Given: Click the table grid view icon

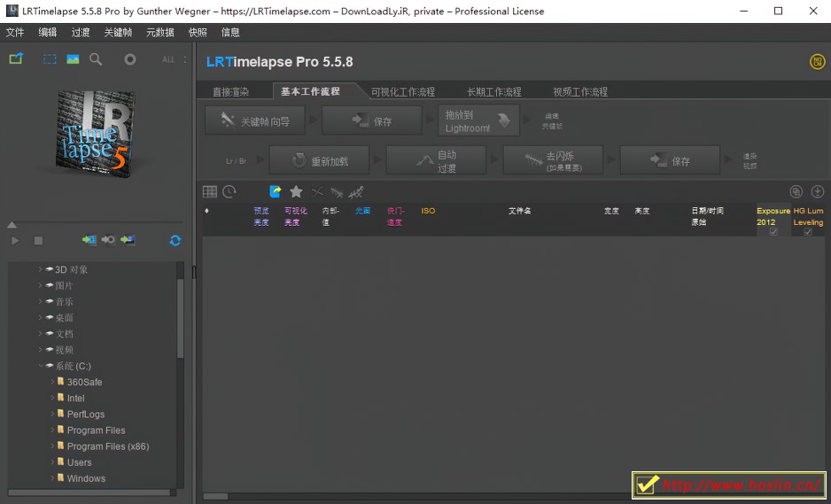Looking at the screenshot, I should click(x=210, y=191).
